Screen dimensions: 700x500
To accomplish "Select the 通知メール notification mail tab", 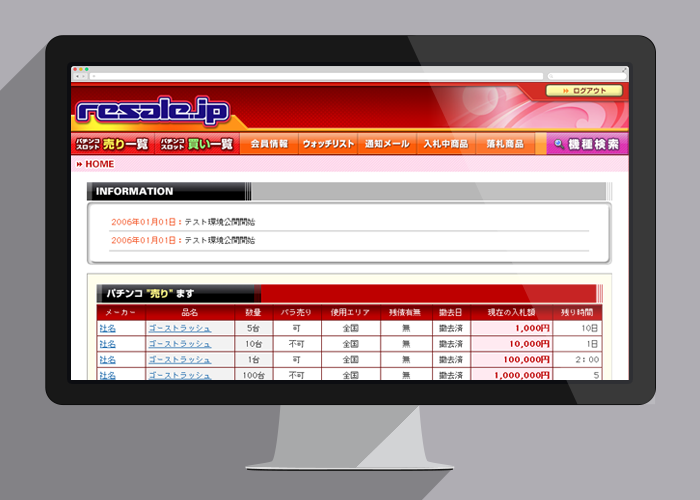I will tap(387, 144).
